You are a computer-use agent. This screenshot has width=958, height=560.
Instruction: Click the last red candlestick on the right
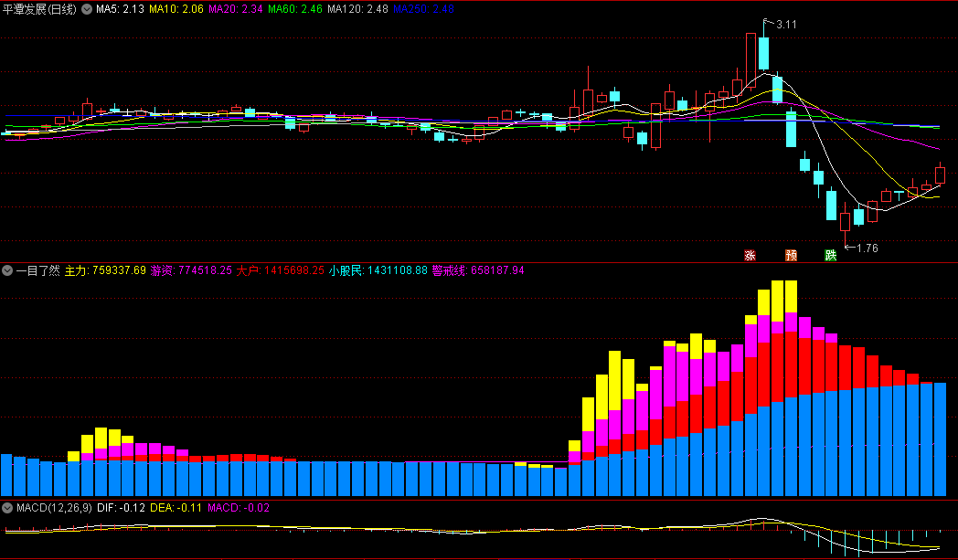click(940, 174)
